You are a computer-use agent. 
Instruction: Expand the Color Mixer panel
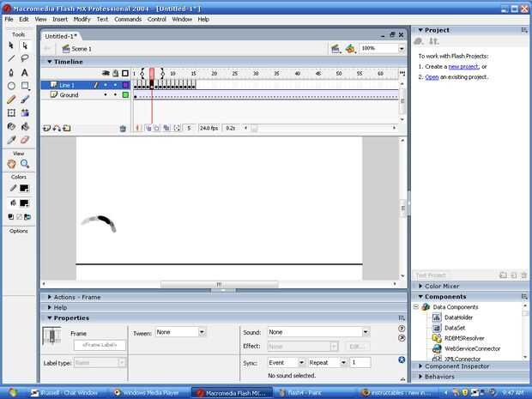[420, 286]
